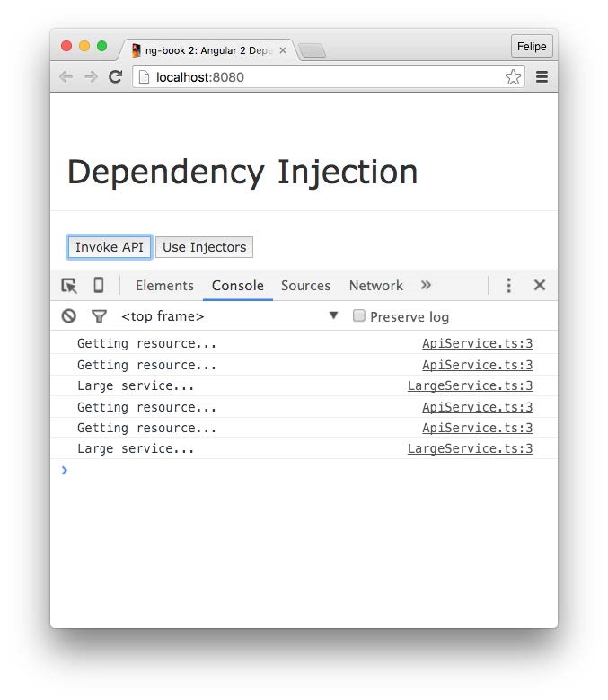Click the localhost:8080 address bar

pyautogui.click(x=314, y=77)
